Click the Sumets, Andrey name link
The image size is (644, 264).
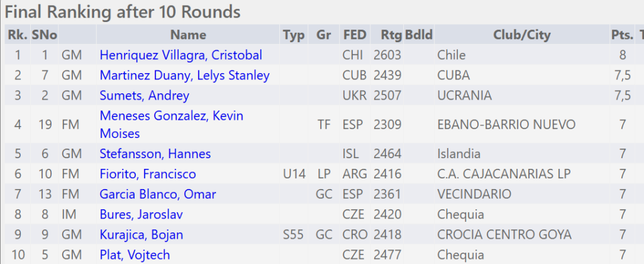pyautogui.click(x=144, y=96)
